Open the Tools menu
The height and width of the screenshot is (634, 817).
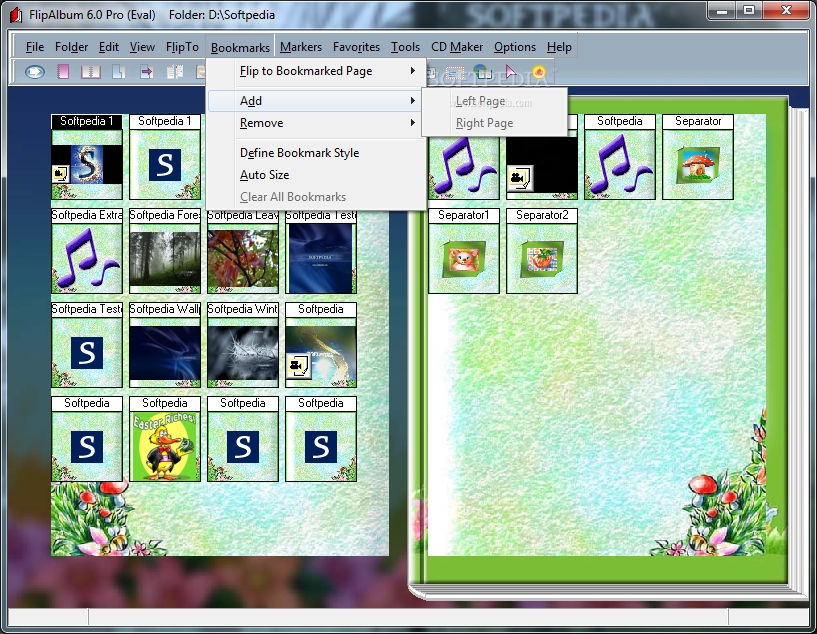click(405, 47)
